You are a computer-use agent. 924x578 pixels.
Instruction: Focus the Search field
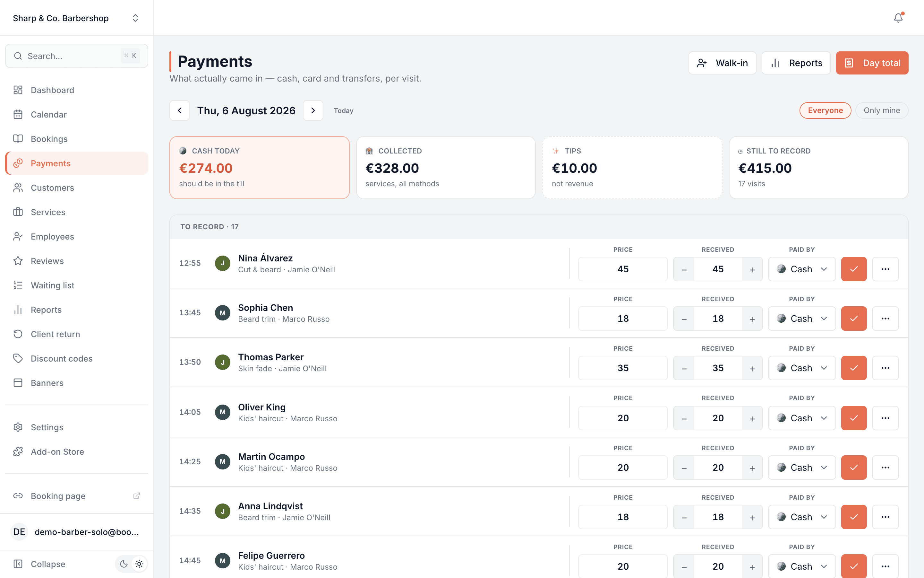(76, 56)
